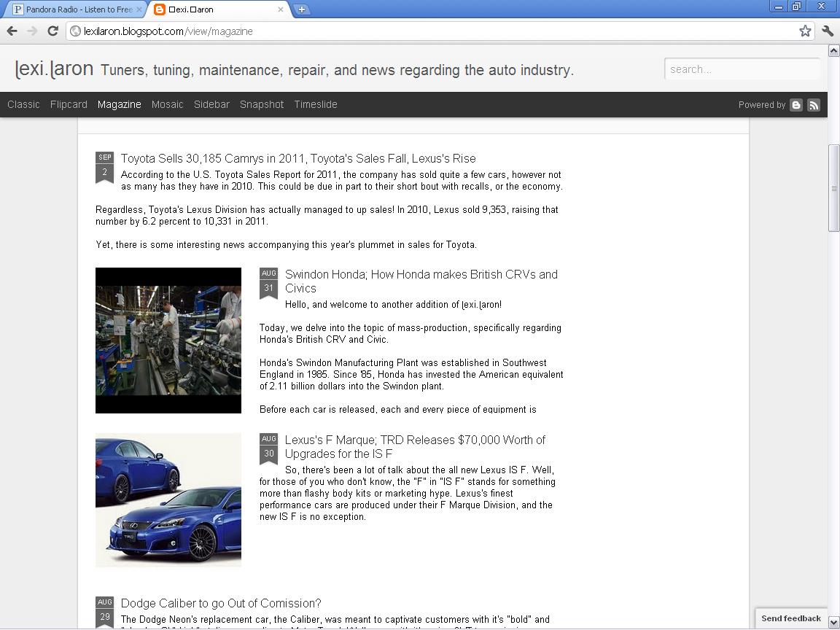840x630 pixels.
Task: Click the sentence 'Yet, there is some interesting news'
Action: 286,245
